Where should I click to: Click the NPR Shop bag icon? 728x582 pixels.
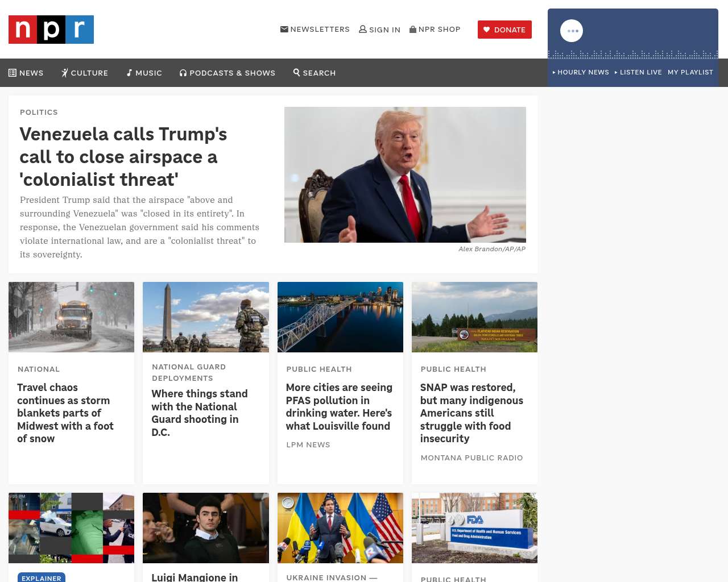(x=413, y=29)
